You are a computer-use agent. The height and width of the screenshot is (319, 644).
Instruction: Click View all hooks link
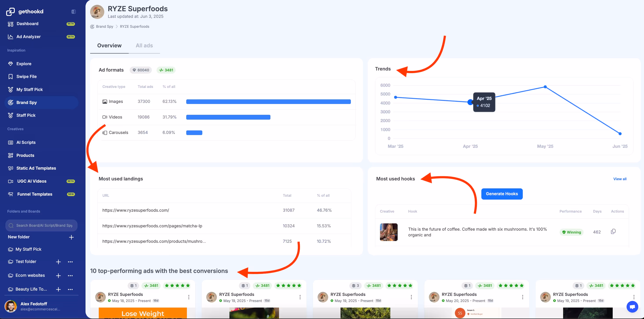pos(620,179)
